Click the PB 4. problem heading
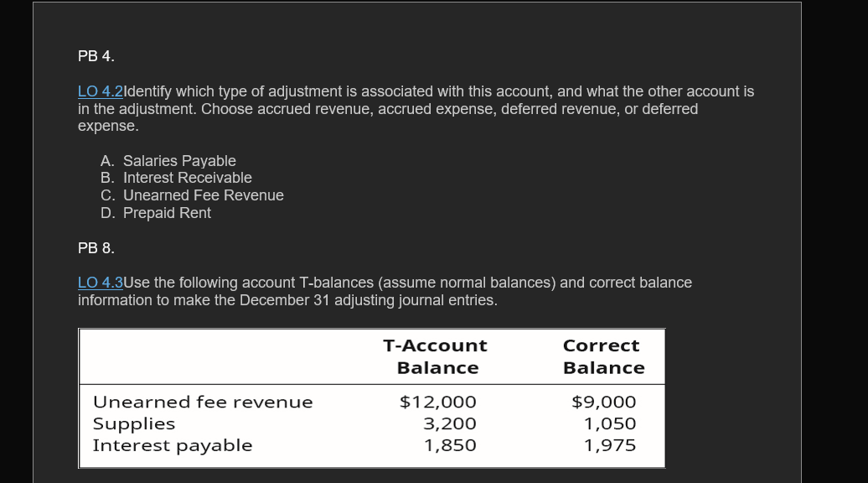This screenshot has height=483, width=868. [96, 56]
